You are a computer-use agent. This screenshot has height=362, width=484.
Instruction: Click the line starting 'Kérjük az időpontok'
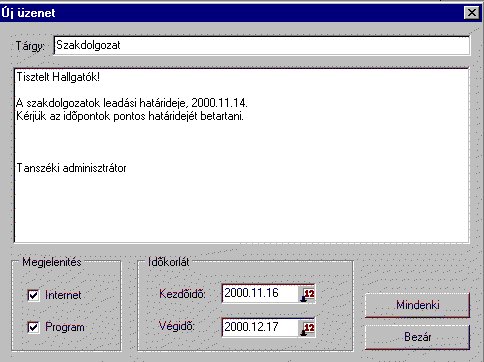[130, 116]
